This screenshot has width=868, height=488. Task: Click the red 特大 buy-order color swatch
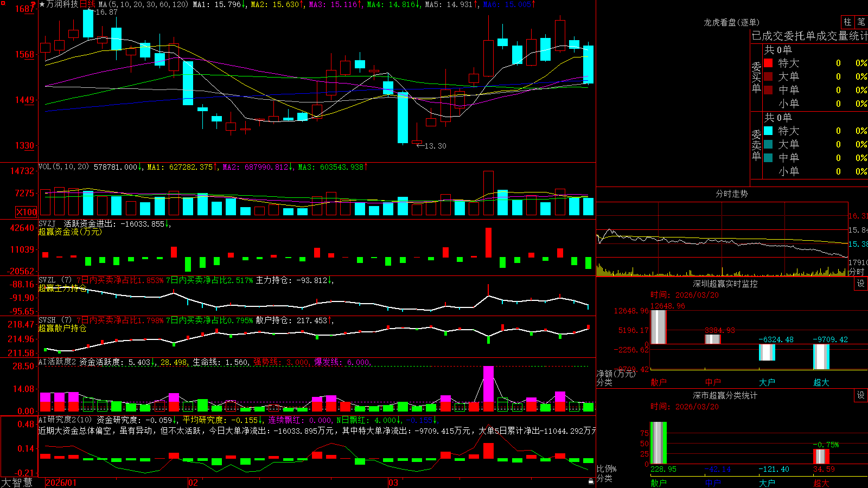tap(768, 63)
